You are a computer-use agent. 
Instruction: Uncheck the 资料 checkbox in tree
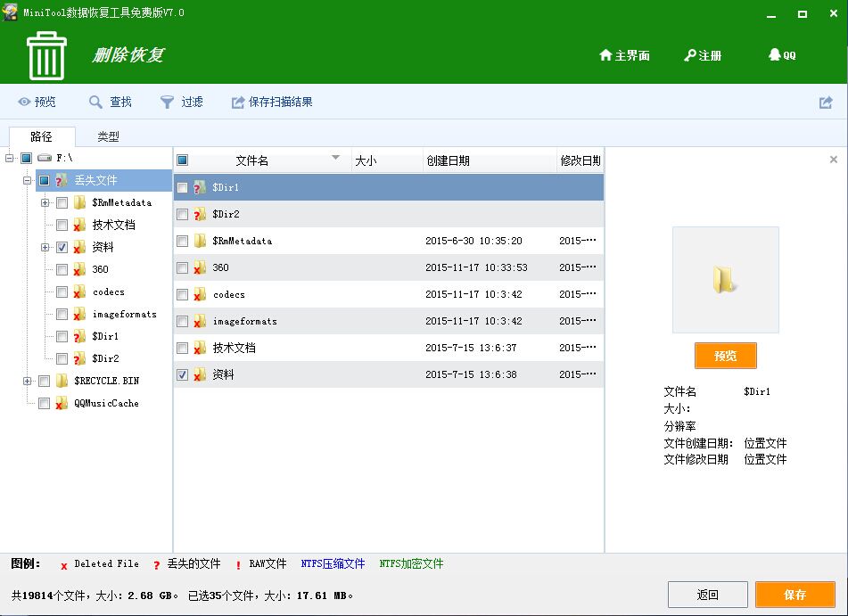point(62,247)
